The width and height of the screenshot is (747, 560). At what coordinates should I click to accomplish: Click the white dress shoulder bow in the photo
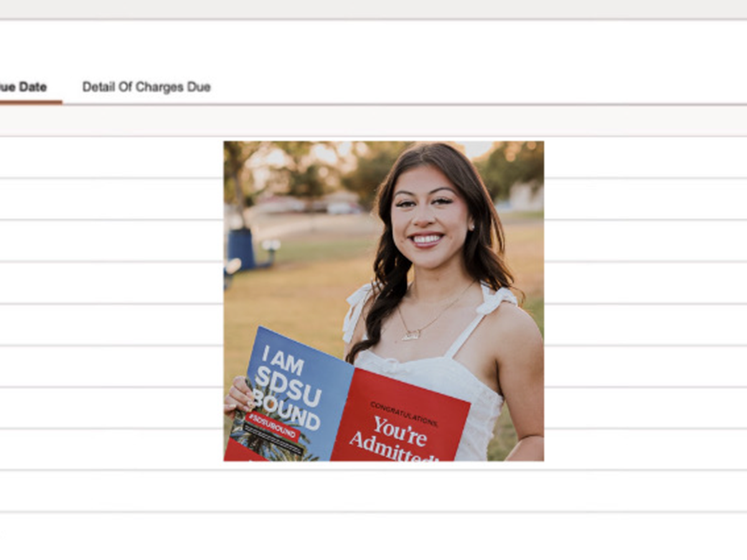pyautogui.click(x=499, y=299)
